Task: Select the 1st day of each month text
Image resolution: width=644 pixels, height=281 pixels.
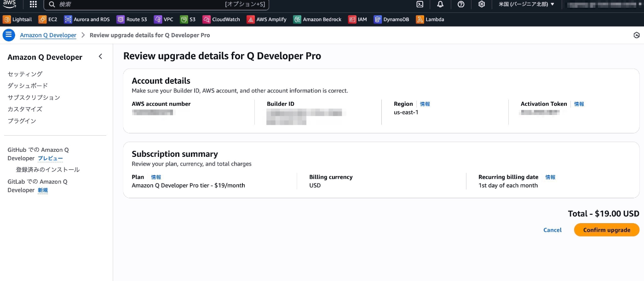Action: coord(508,185)
